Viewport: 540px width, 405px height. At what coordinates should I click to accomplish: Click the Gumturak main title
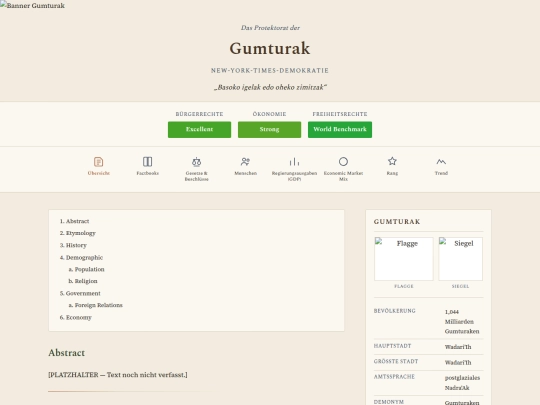pos(270,48)
